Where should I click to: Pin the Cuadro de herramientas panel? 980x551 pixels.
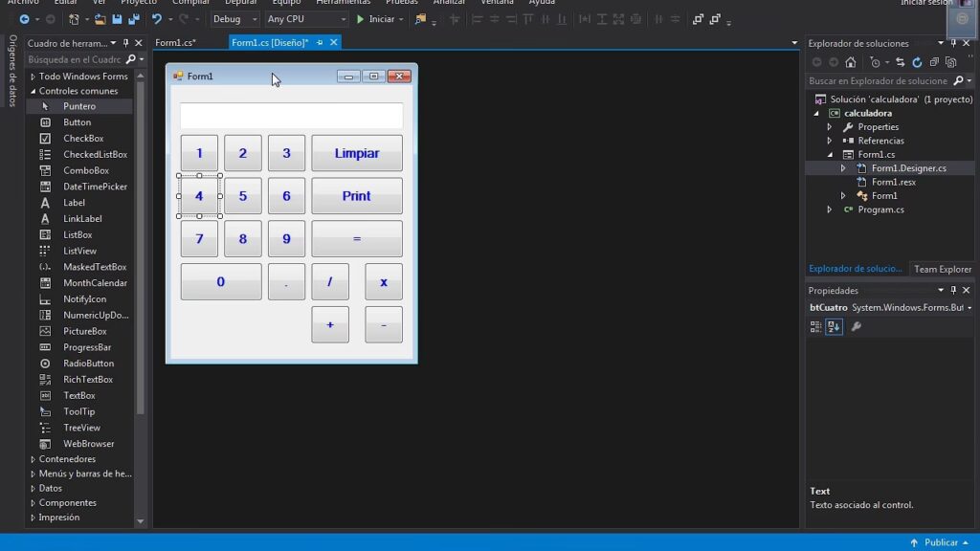pos(126,43)
